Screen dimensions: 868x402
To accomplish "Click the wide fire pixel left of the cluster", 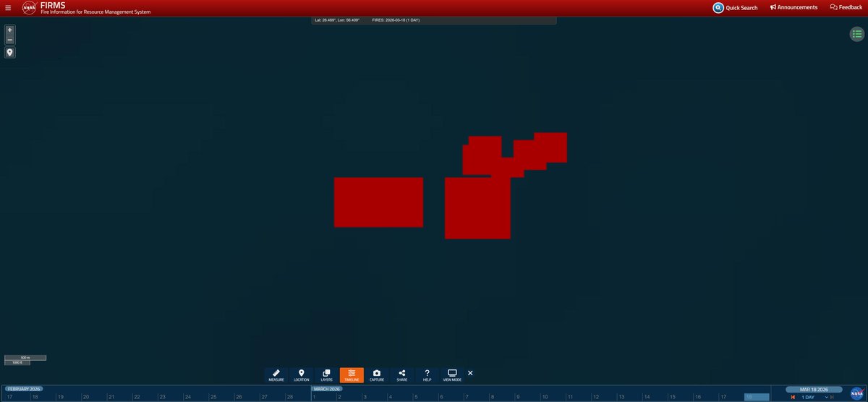I will (378, 202).
